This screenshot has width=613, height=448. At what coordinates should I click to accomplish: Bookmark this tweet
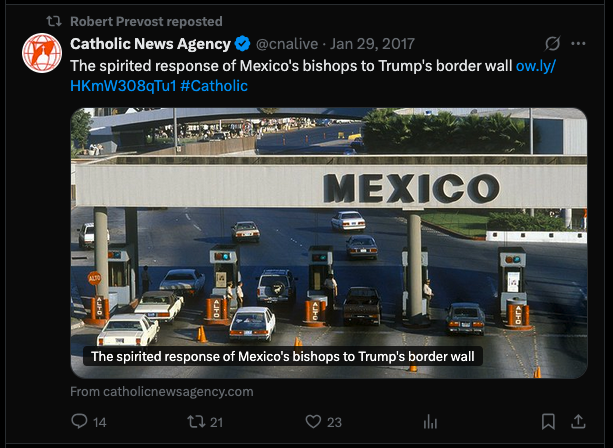(548, 421)
